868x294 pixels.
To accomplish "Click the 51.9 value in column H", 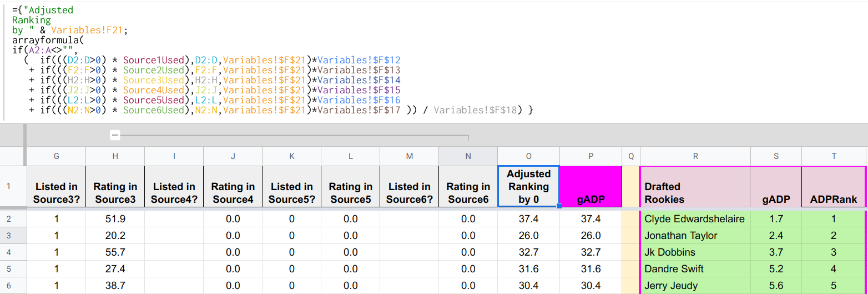I will [115, 219].
